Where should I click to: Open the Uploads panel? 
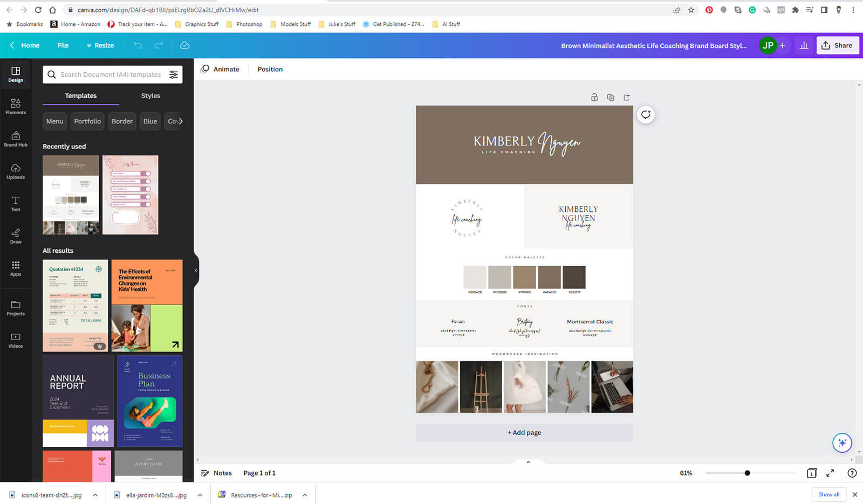click(16, 171)
